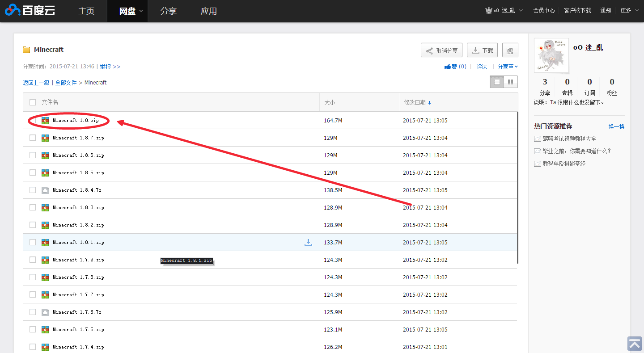
Task: Check the box for Minecraft 1.8.6.zip
Action: click(x=33, y=155)
